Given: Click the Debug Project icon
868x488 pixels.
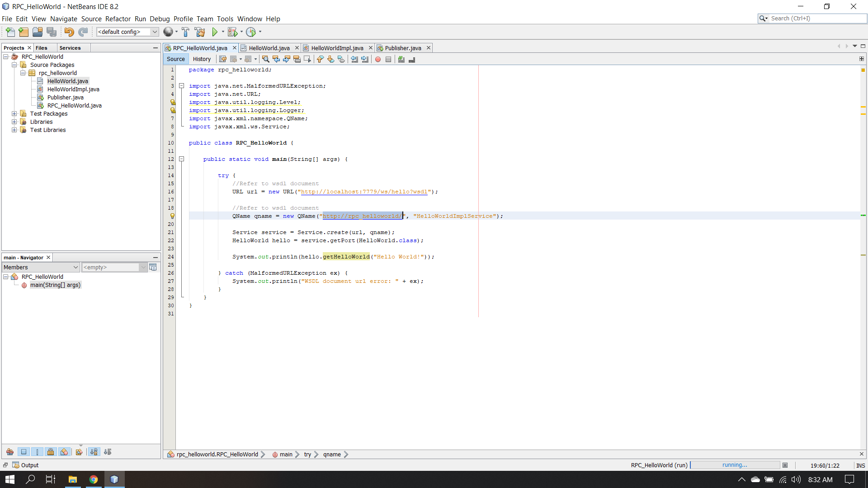Looking at the screenshot, I should 232,32.
